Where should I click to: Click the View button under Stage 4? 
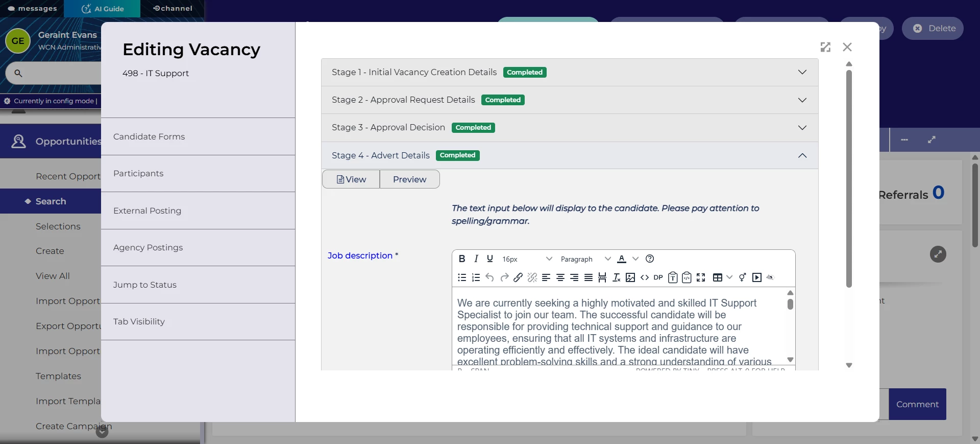click(351, 179)
